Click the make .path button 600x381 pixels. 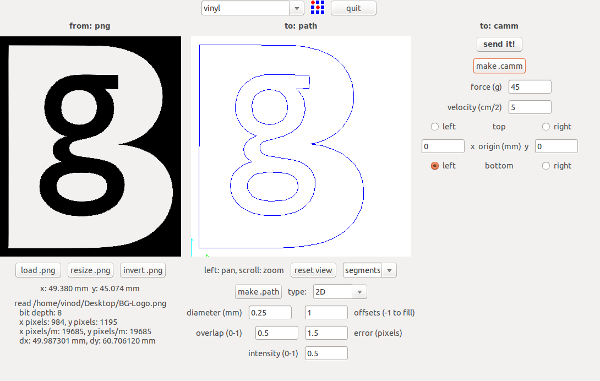(258, 292)
